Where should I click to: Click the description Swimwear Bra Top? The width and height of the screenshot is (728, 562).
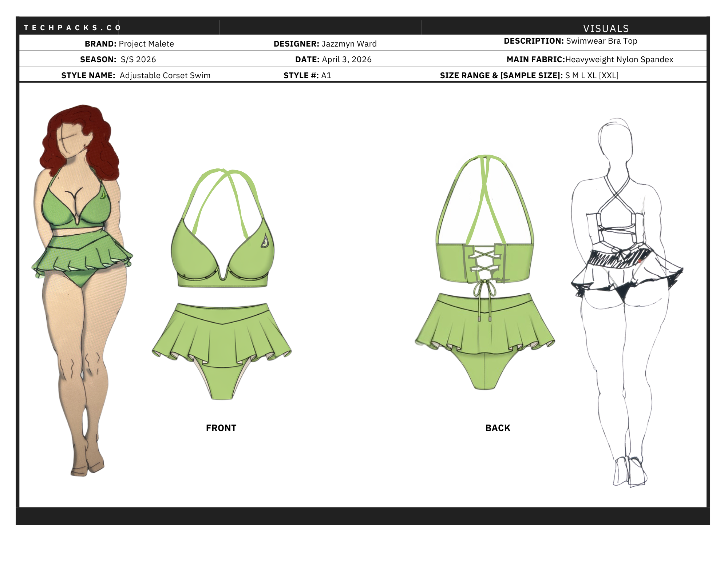pos(602,41)
